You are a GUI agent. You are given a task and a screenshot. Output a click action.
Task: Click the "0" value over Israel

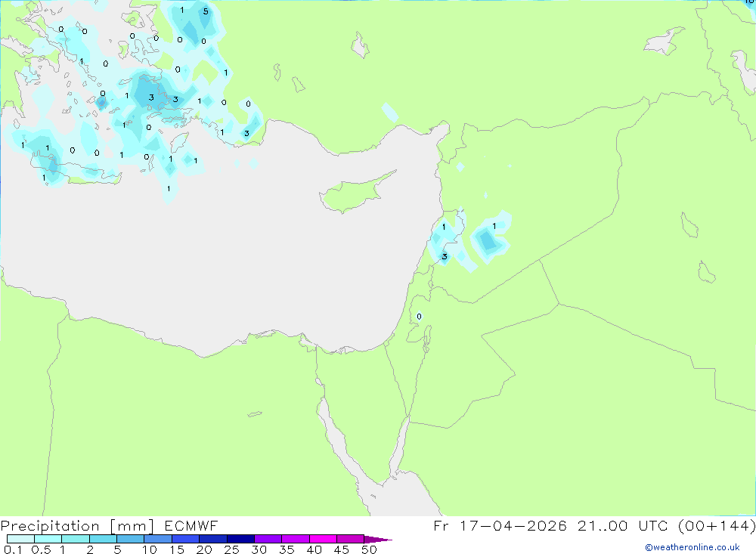419,317
